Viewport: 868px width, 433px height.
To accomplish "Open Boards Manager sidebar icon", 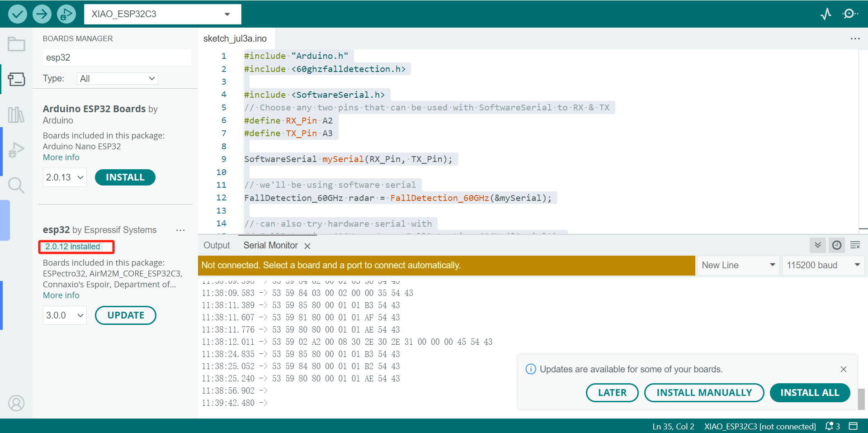I will (16, 79).
